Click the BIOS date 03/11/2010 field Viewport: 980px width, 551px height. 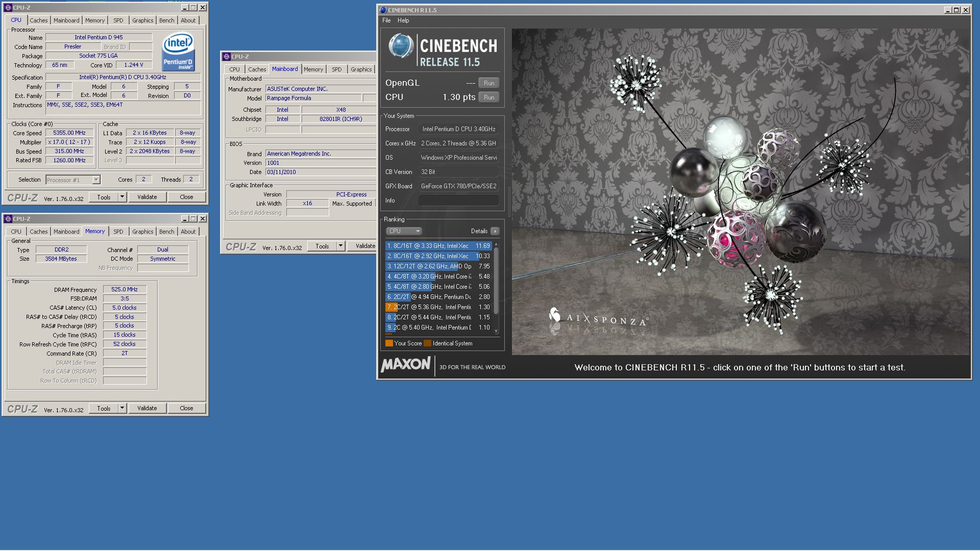(321, 172)
